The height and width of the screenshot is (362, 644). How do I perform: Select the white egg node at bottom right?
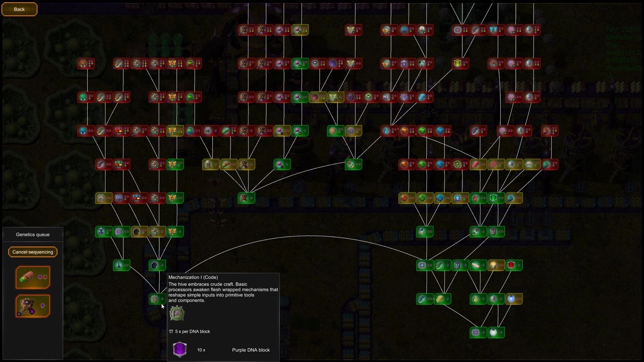click(x=494, y=332)
